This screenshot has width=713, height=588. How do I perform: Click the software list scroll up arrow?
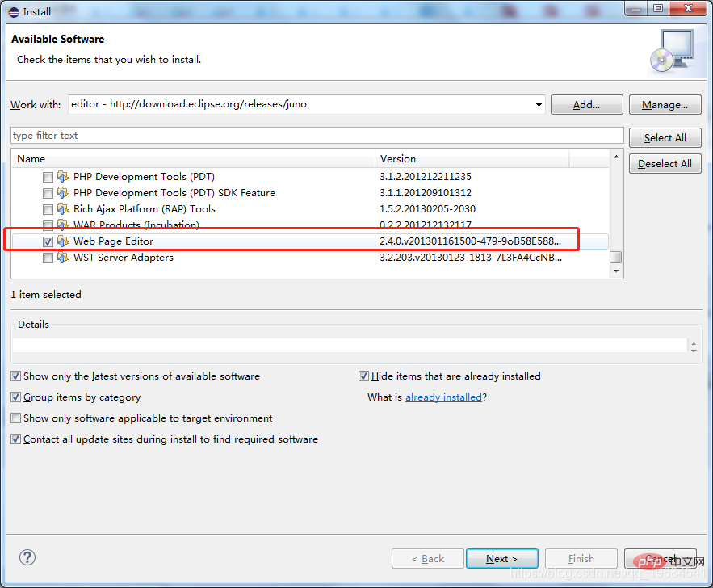coord(616,157)
